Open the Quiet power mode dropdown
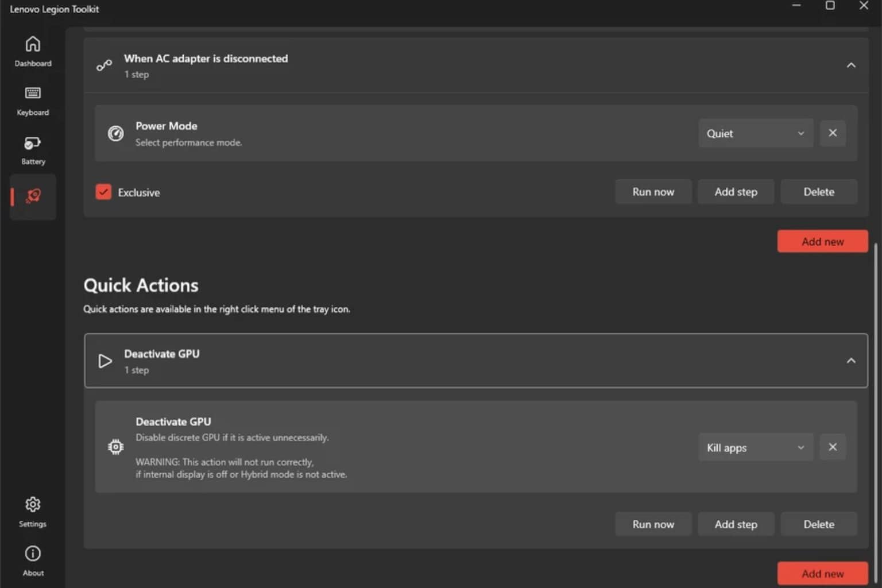The width and height of the screenshot is (882, 588). coord(755,133)
